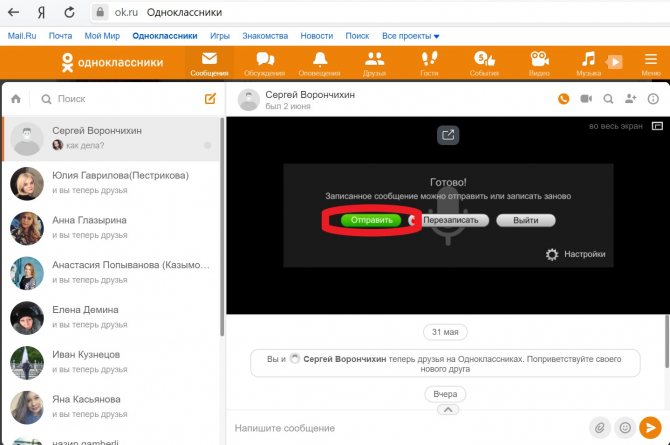The width and height of the screenshot is (670, 445).
Task: Open the Друзья section
Action: 374,63
